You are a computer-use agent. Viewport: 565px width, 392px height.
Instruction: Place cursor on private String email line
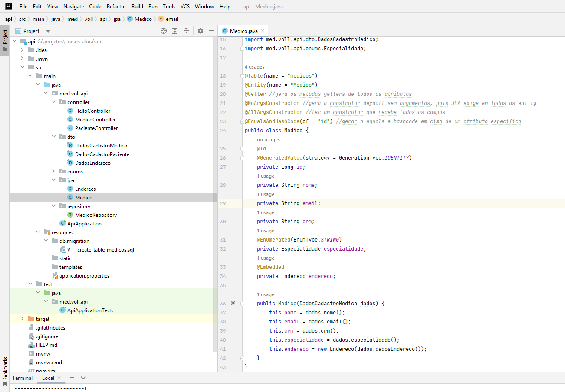[289, 203]
